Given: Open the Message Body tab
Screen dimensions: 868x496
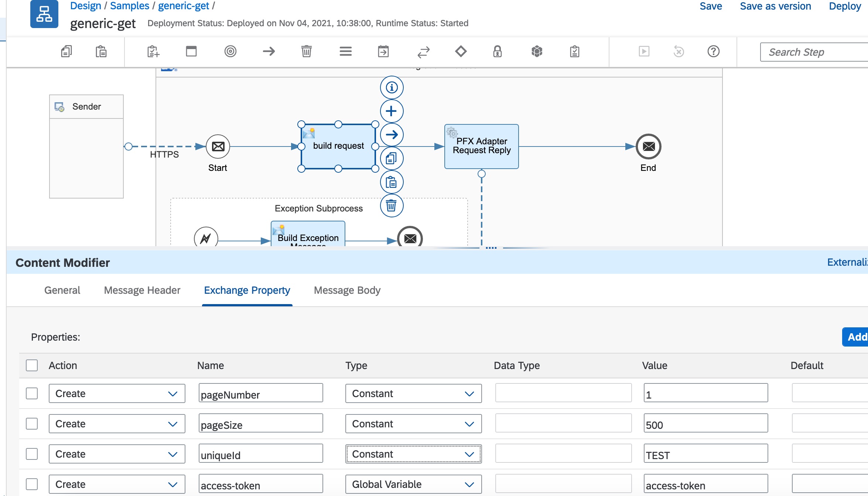Looking at the screenshot, I should point(347,290).
